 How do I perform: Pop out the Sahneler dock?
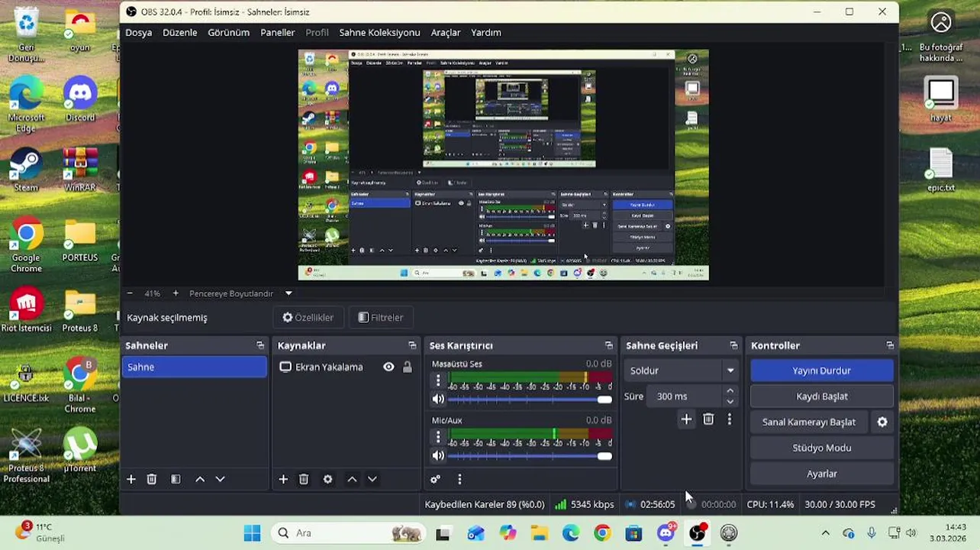pyautogui.click(x=260, y=345)
